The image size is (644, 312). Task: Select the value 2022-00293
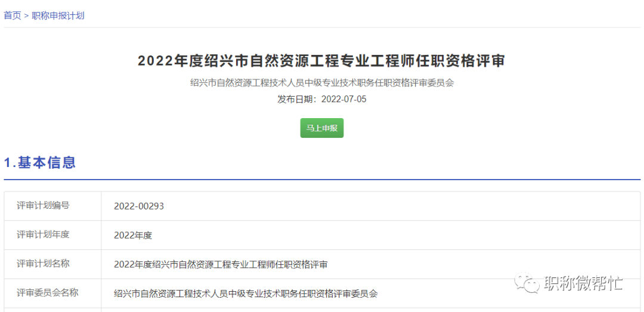pos(139,206)
